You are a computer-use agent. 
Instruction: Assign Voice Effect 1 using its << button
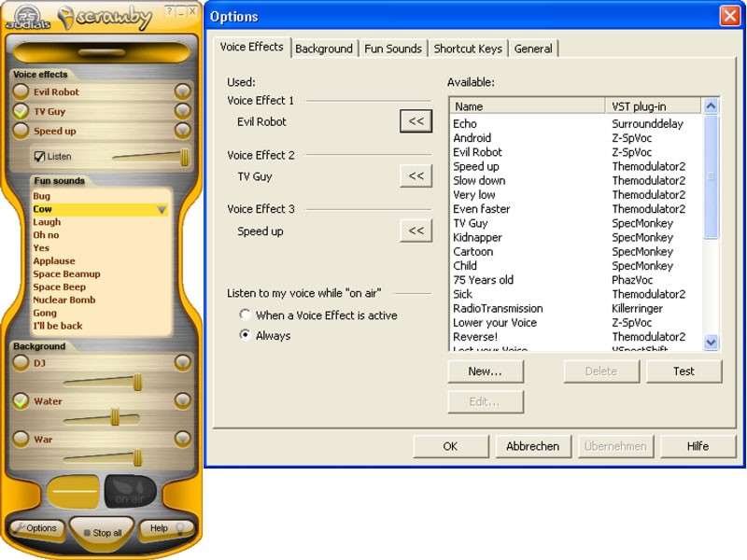416,121
